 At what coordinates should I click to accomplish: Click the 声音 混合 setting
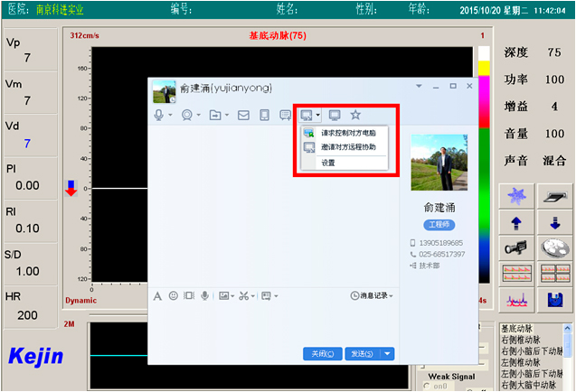point(554,161)
